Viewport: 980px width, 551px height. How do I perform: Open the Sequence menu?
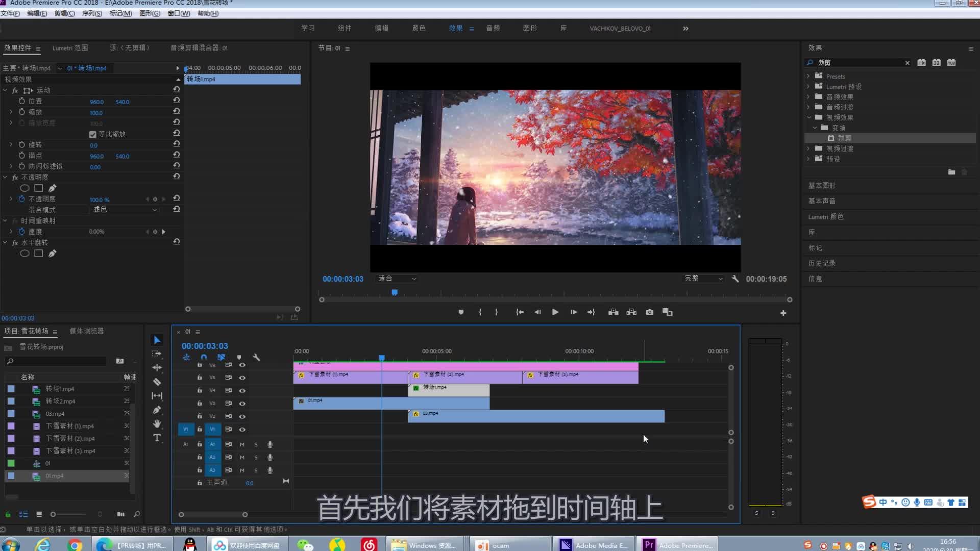[92, 13]
